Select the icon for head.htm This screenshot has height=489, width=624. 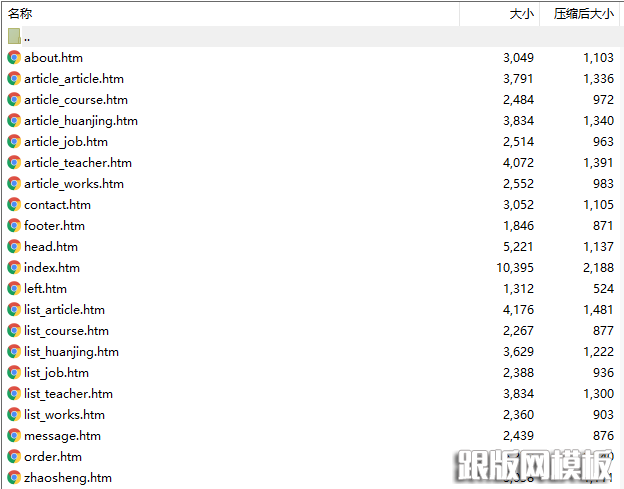pyautogui.click(x=14, y=247)
